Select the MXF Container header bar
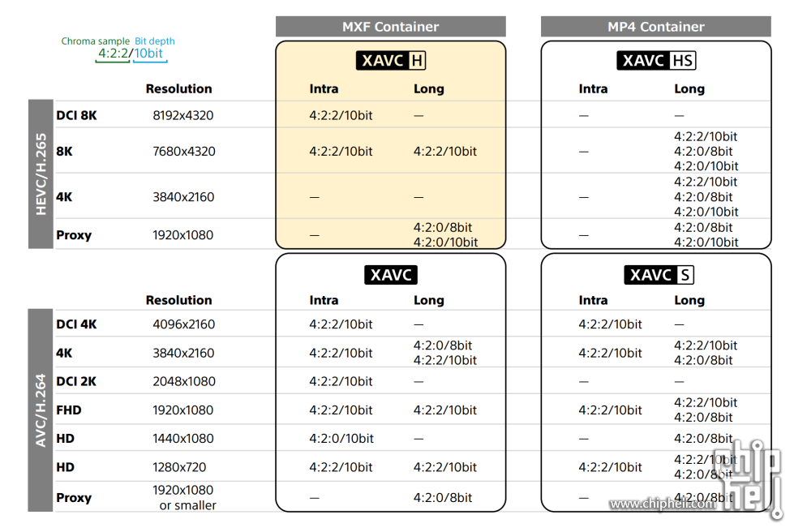Viewport: 794px width, 532px height. tap(390, 26)
